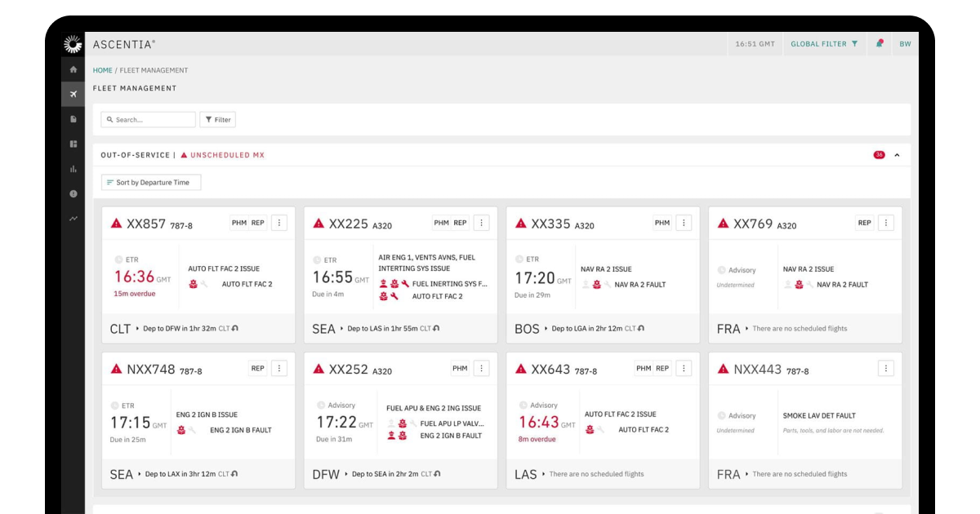Open three-dot menu on XX335 card
This screenshot has height=514, width=980.
tap(684, 223)
